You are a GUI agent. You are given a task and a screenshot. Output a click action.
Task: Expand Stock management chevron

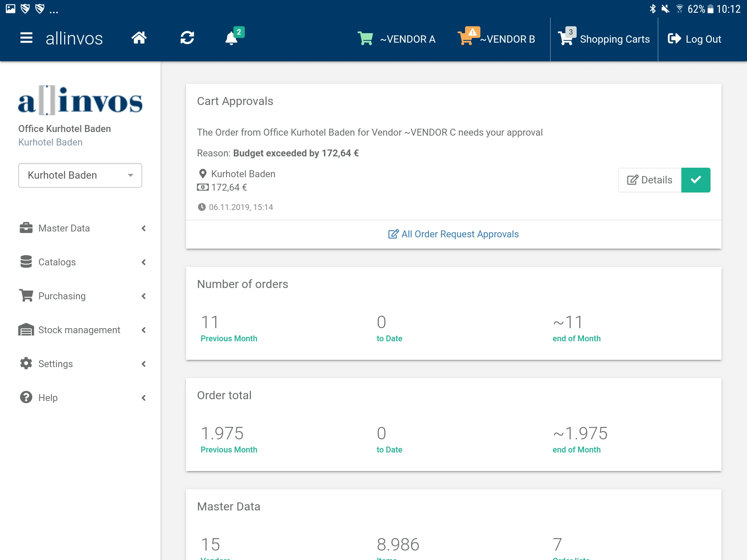click(144, 330)
